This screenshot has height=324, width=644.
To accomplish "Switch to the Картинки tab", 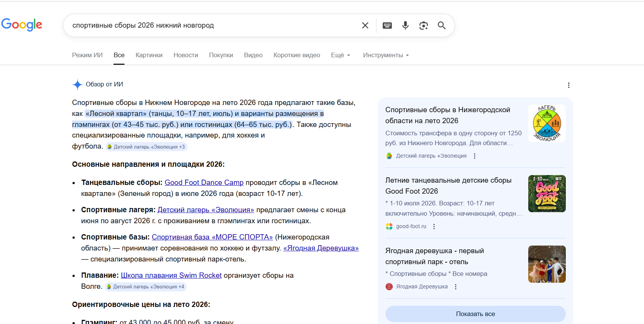I will [x=149, y=55].
